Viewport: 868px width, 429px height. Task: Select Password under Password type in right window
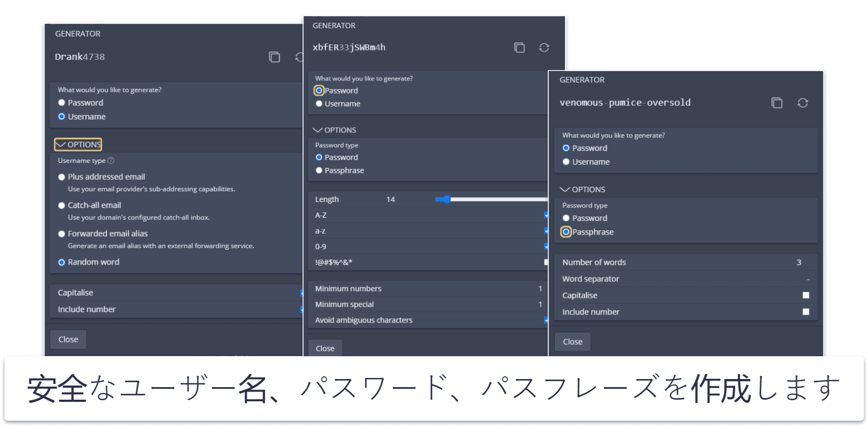pyautogui.click(x=566, y=218)
